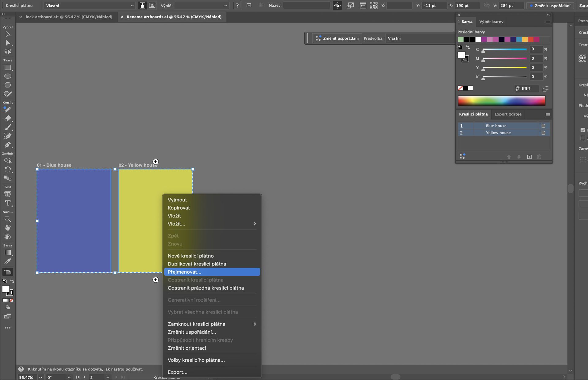Select the Eyedropper tool

click(x=8, y=261)
